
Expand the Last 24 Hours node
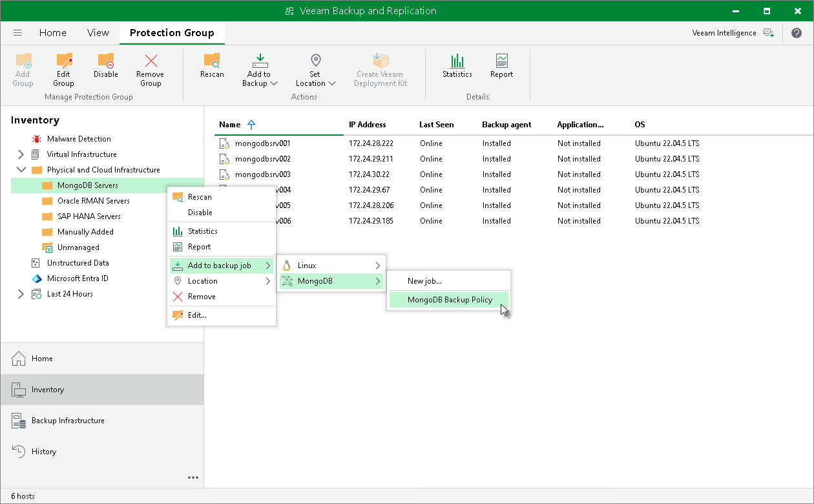click(21, 294)
